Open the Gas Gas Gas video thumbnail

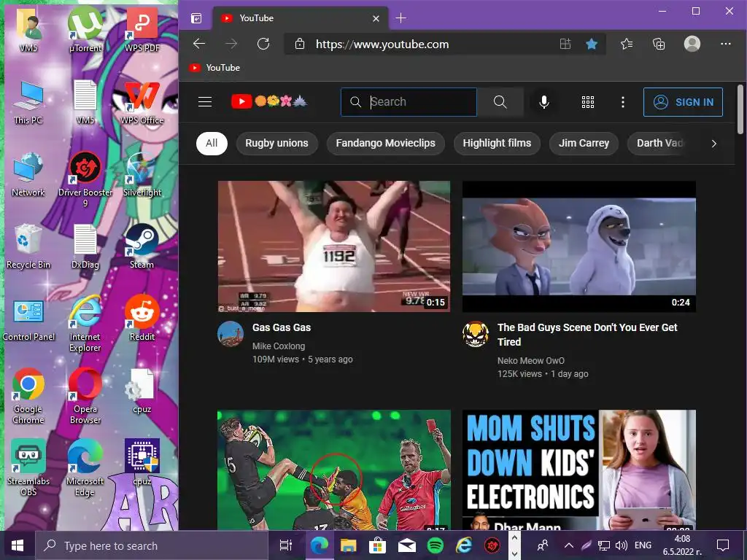[x=334, y=246]
